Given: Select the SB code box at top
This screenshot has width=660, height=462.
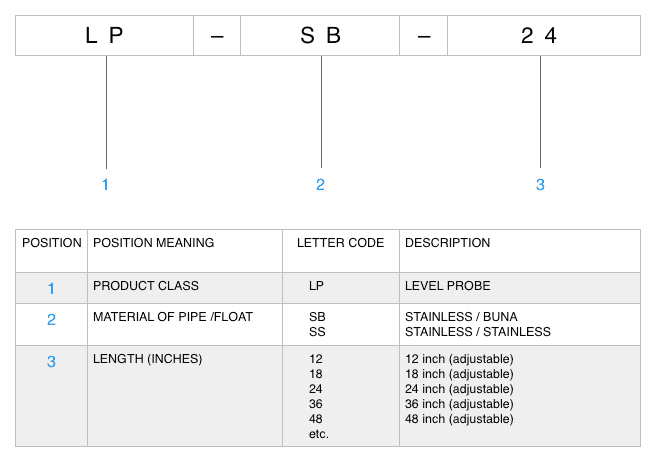Looking at the screenshot, I should click(x=320, y=35).
